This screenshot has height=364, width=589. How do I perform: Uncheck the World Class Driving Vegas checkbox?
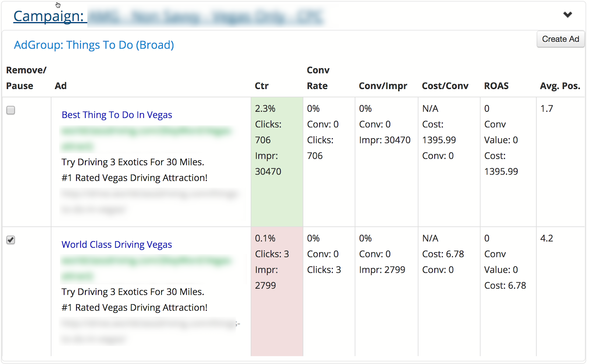tap(11, 240)
